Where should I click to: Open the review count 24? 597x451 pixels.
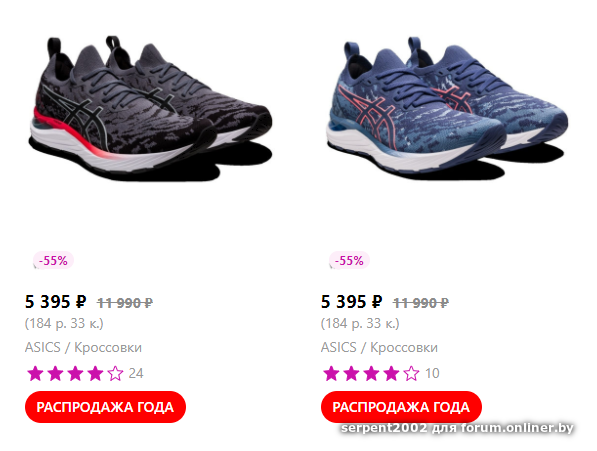136,373
